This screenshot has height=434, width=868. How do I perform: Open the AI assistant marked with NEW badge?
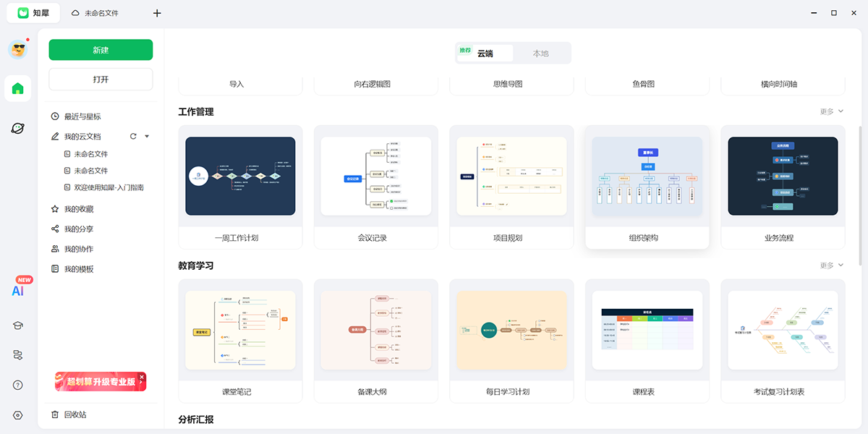(17, 289)
